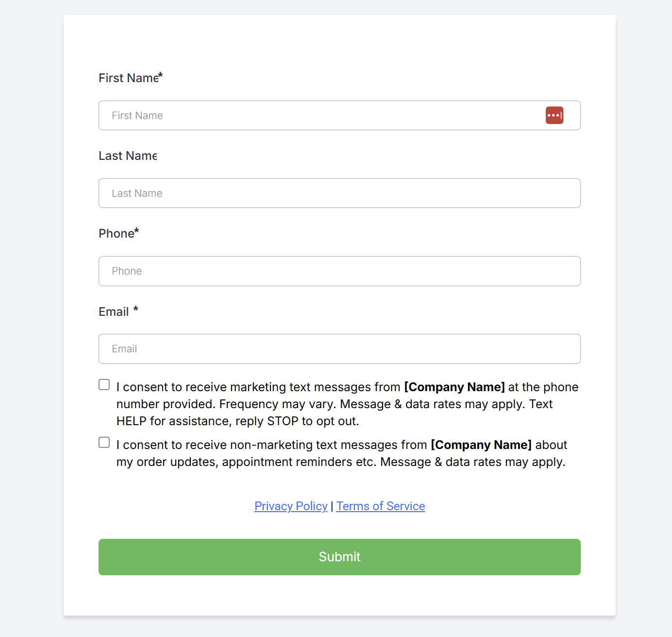Tick the non-marketing text messages consent checkbox

[x=104, y=443]
